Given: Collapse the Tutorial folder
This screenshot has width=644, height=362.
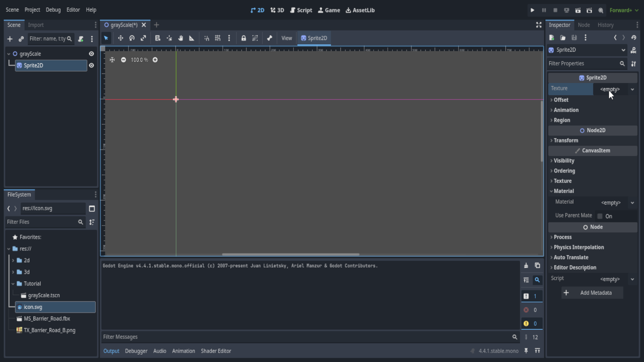Looking at the screenshot, I should tap(13, 284).
